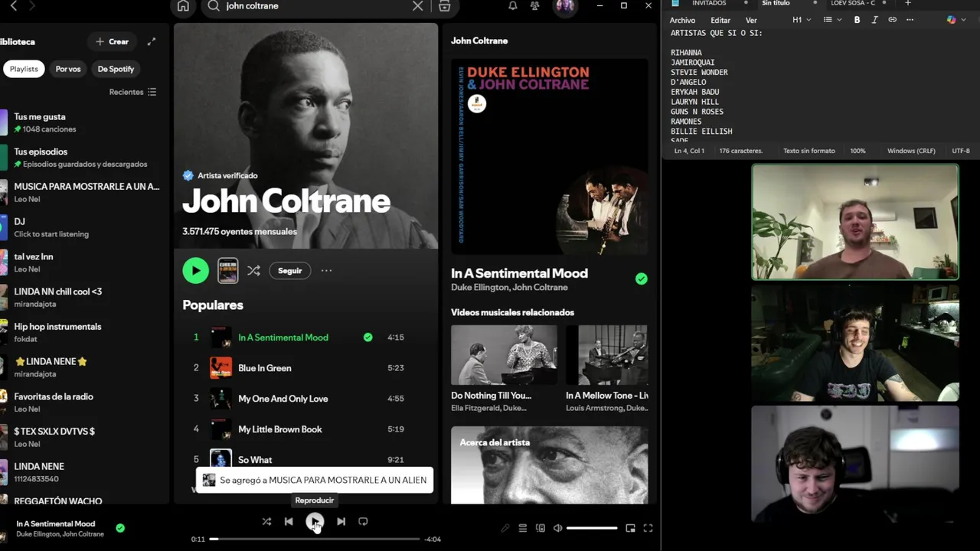980x551 pixels.
Task: Open the Browse icon beside search bar
Action: (x=444, y=6)
